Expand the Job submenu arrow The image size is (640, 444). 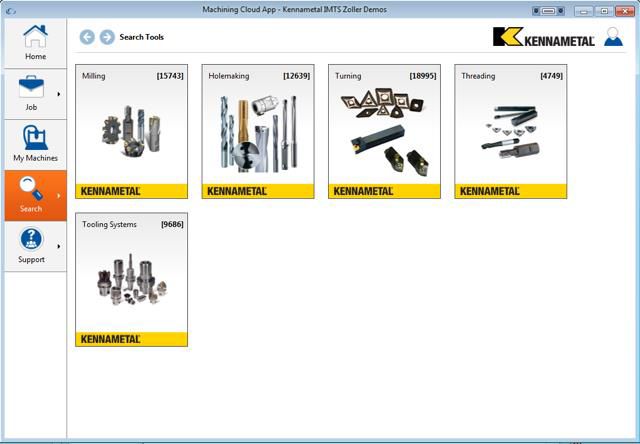59,94
